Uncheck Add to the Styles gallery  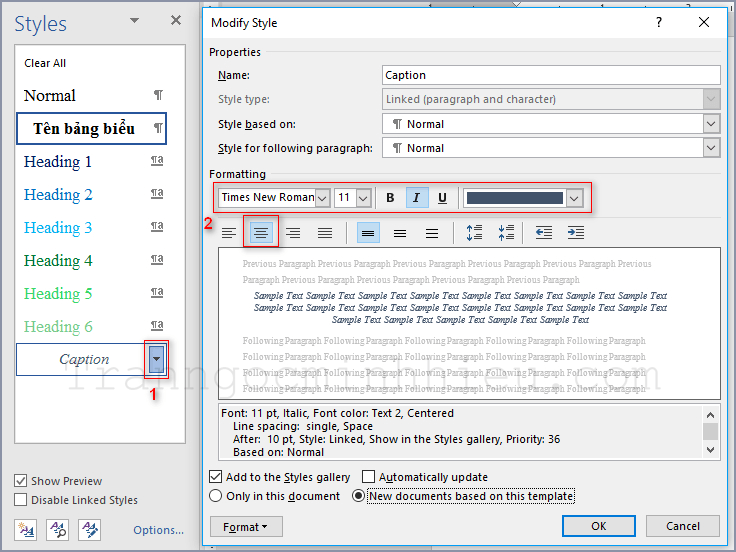tap(216, 477)
